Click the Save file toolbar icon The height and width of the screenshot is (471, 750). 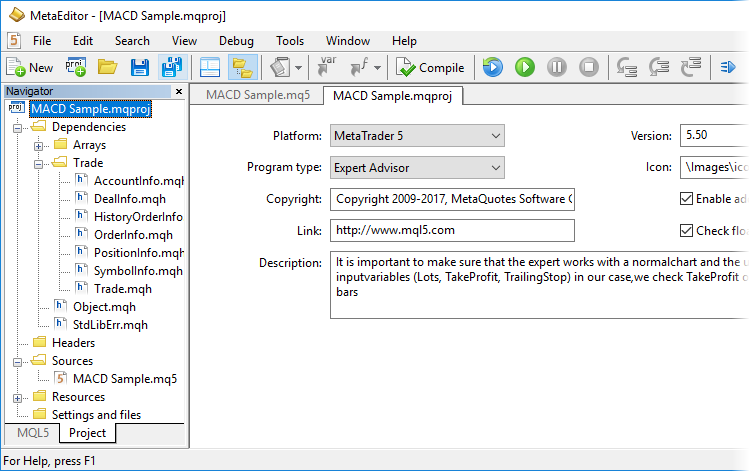140,68
